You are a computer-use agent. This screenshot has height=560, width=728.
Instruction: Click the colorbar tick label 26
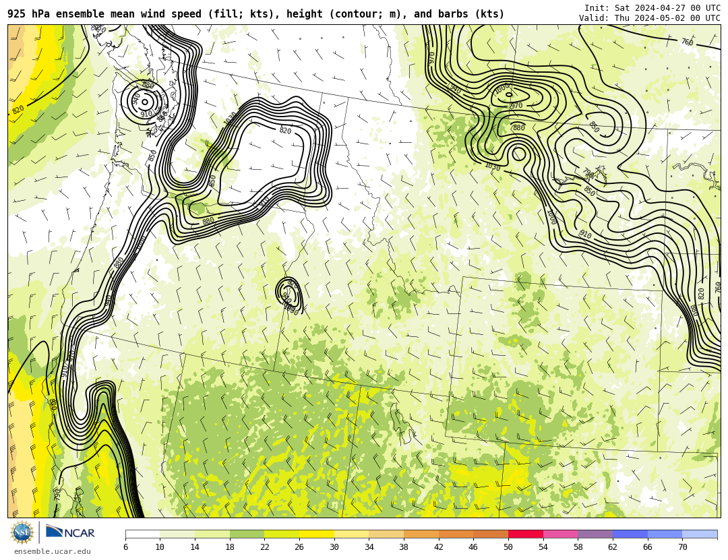pos(299,547)
